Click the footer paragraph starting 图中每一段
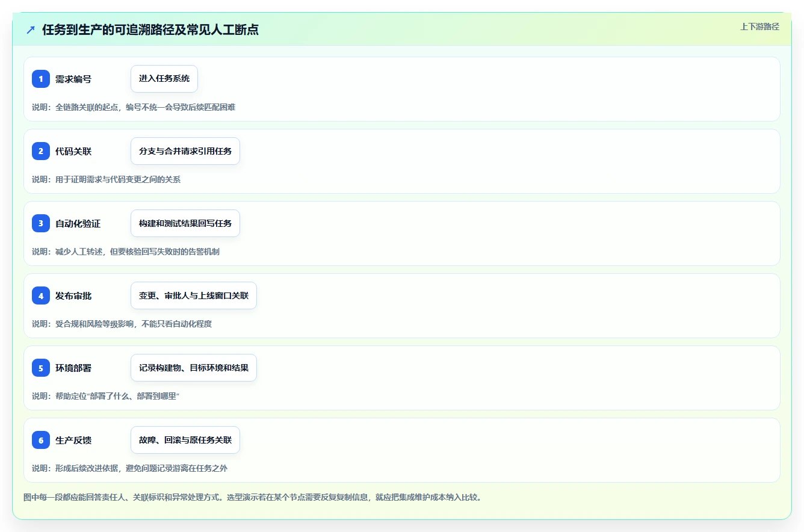Screen dimensions: 804x532 (253, 497)
